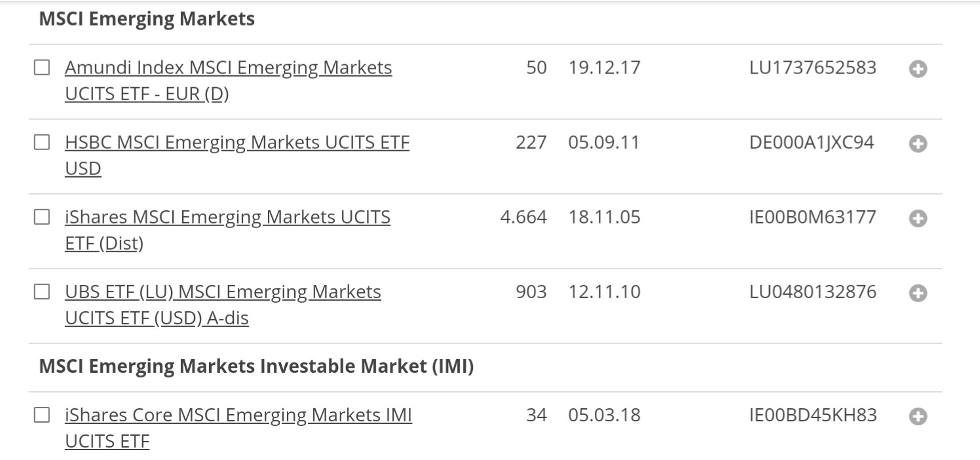Image resolution: width=980 pixels, height=460 pixels.
Task: Open Amundi Index MSCI Emerging Markets ETF link
Action: click(x=228, y=68)
